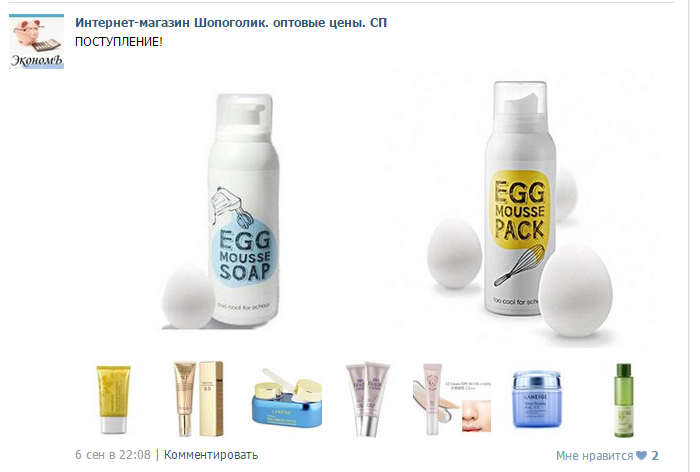The image size is (700, 472).
Task: Click the Комментировать link
Action: click(x=211, y=455)
